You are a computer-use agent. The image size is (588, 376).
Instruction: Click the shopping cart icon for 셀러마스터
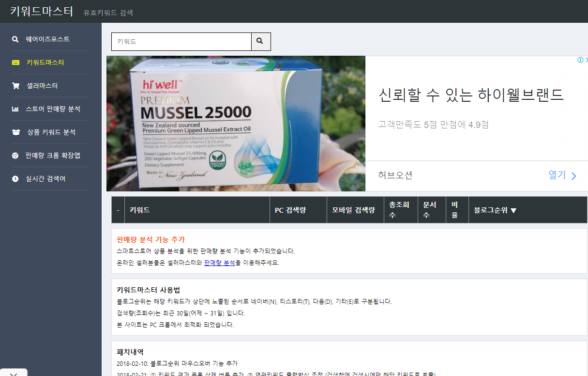[x=15, y=86]
